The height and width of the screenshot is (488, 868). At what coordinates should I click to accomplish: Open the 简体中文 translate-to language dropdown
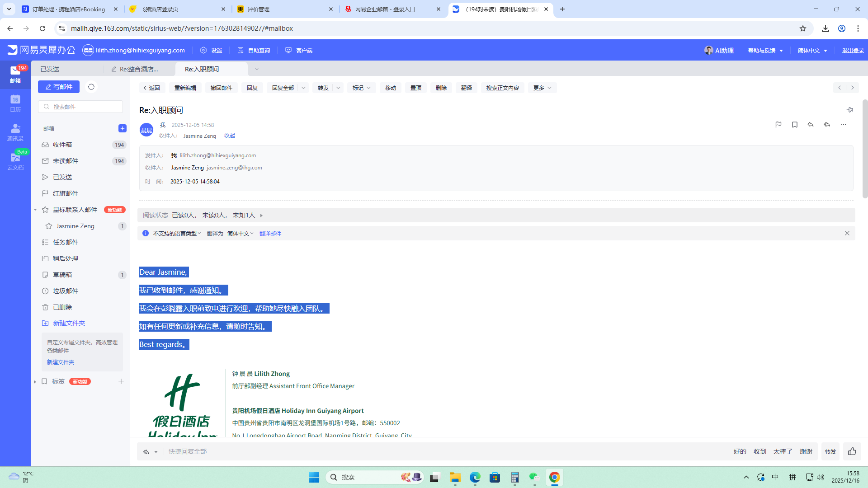point(240,234)
